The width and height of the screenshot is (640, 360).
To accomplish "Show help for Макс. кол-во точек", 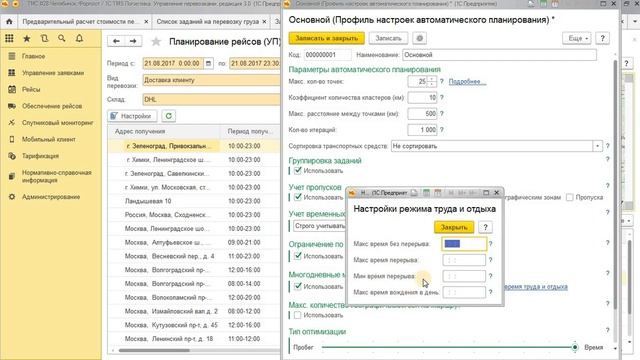I will tap(442, 82).
